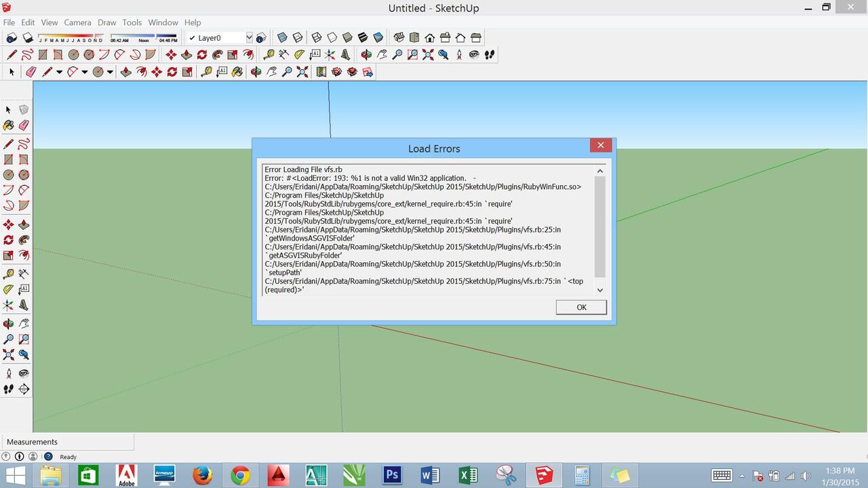Open the Help menu
The height and width of the screenshot is (488, 868).
[x=193, y=22]
